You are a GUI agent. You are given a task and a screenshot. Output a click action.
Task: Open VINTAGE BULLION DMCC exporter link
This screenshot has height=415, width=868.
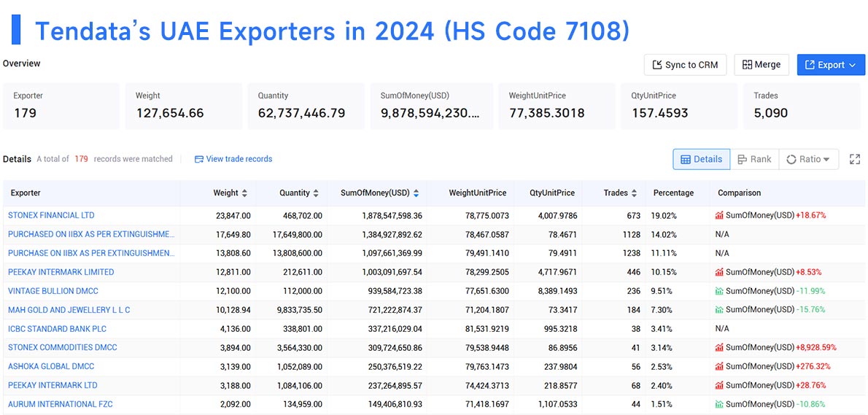pyautogui.click(x=53, y=291)
